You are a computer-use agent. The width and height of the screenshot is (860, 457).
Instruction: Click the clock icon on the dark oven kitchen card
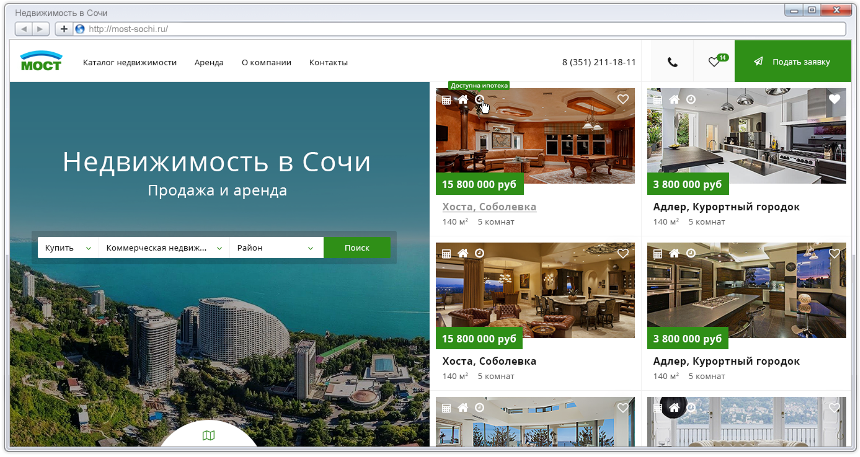[691, 253]
